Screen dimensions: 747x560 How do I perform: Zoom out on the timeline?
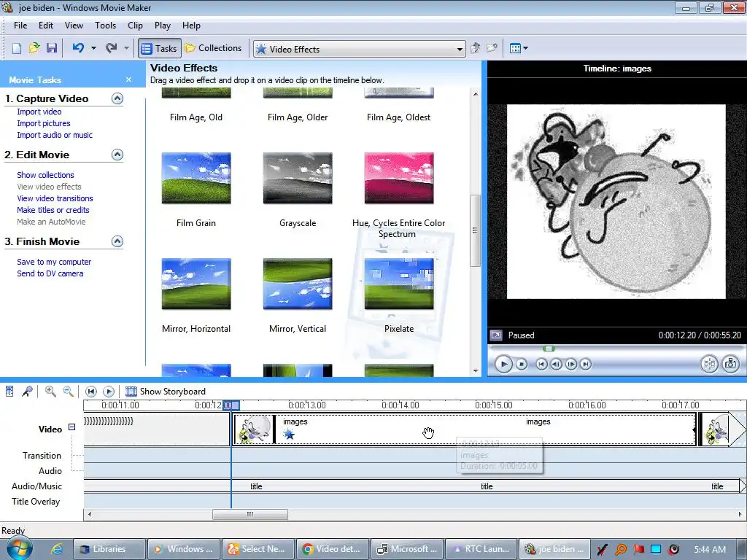tap(68, 392)
